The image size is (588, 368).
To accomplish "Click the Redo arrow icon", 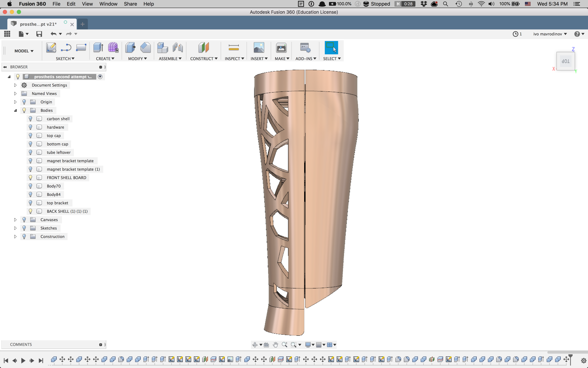I will click(x=69, y=34).
